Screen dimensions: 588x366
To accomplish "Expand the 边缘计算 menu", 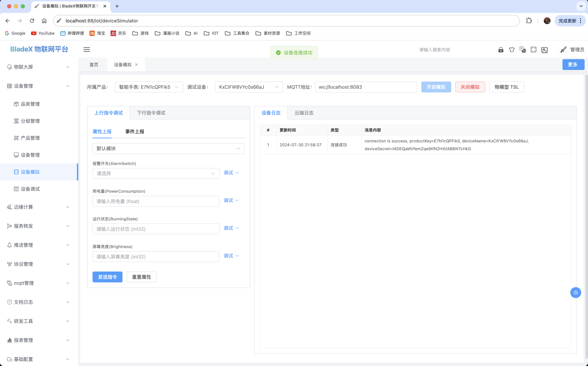I will tap(39, 207).
